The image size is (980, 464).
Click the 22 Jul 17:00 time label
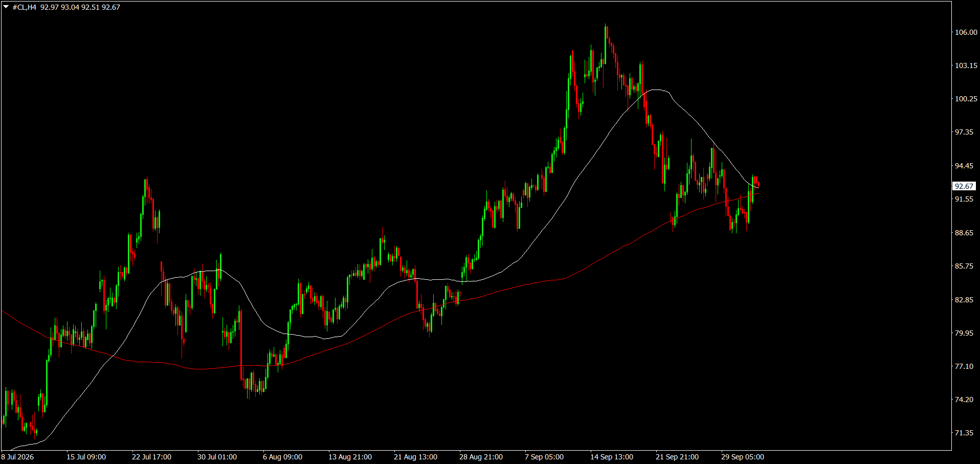[x=152, y=457]
